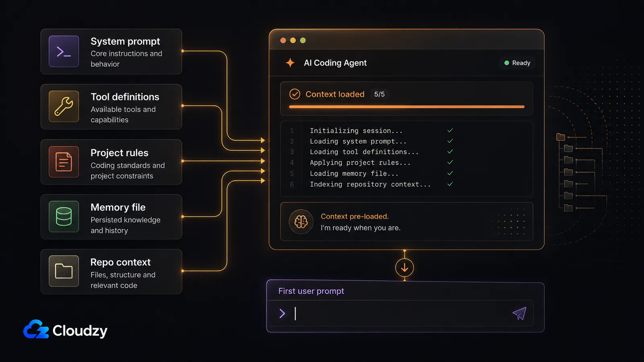
Task: Click the green Ready status badge
Action: click(517, 63)
